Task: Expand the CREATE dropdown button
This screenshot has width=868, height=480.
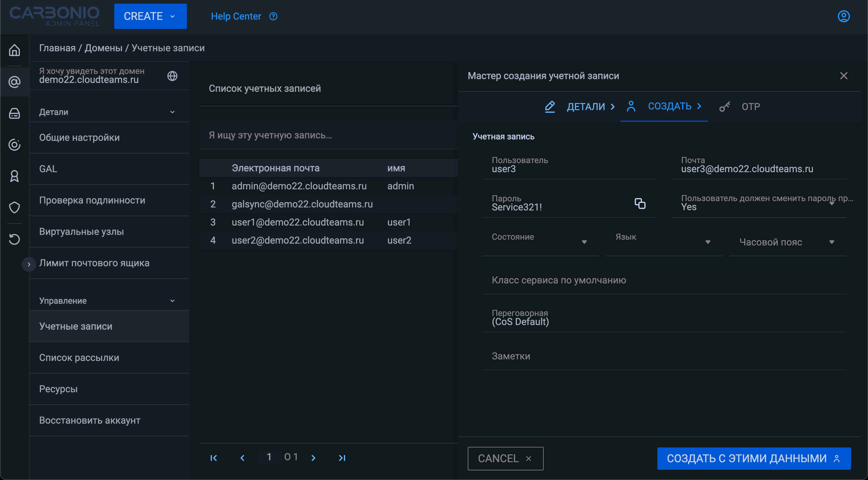Action: 150,16
